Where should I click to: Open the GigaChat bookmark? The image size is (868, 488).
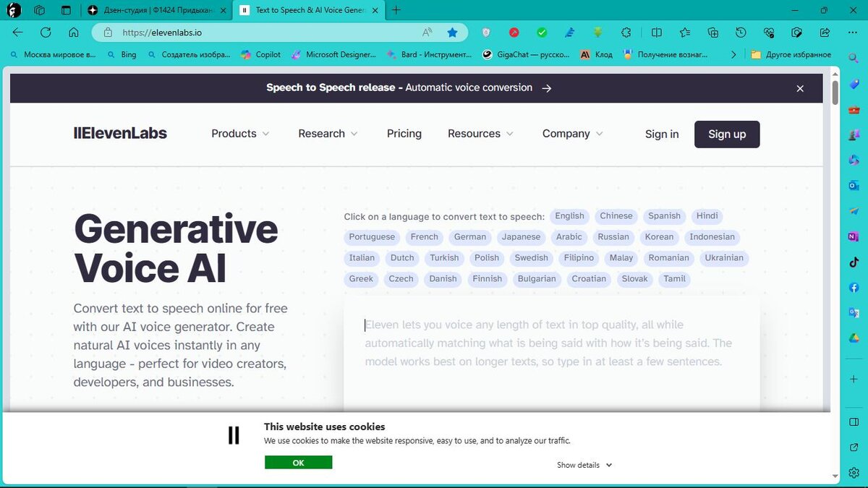[x=527, y=54]
